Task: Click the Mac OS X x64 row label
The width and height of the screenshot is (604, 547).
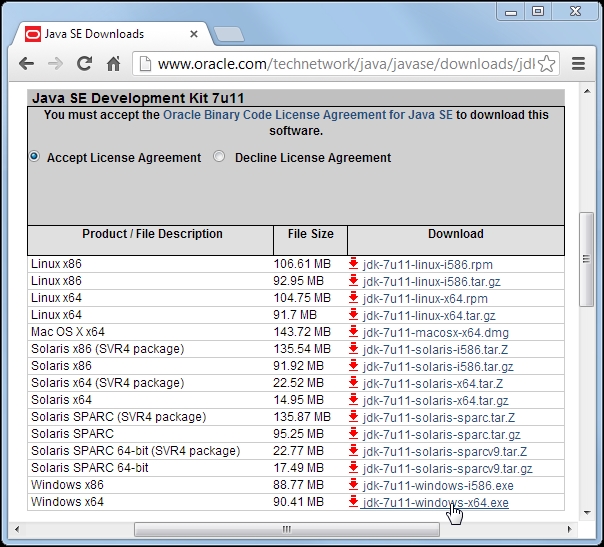Action: pyautogui.click(x=68, y=332)
